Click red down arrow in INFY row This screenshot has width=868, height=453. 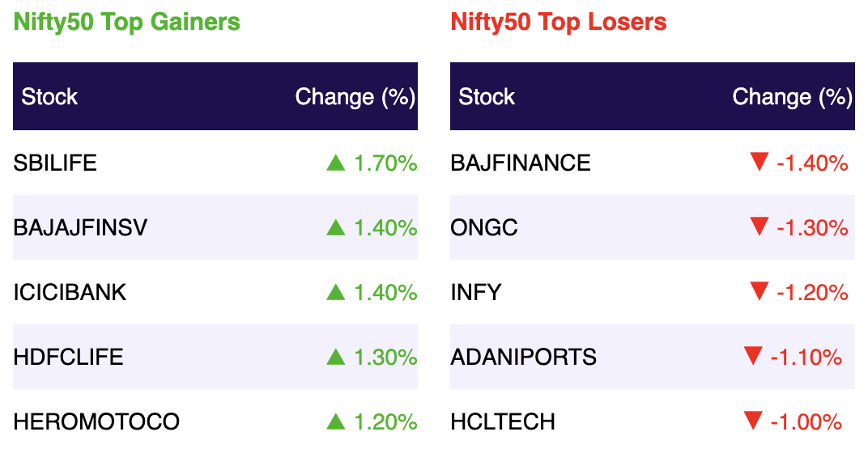click(759, 291)
